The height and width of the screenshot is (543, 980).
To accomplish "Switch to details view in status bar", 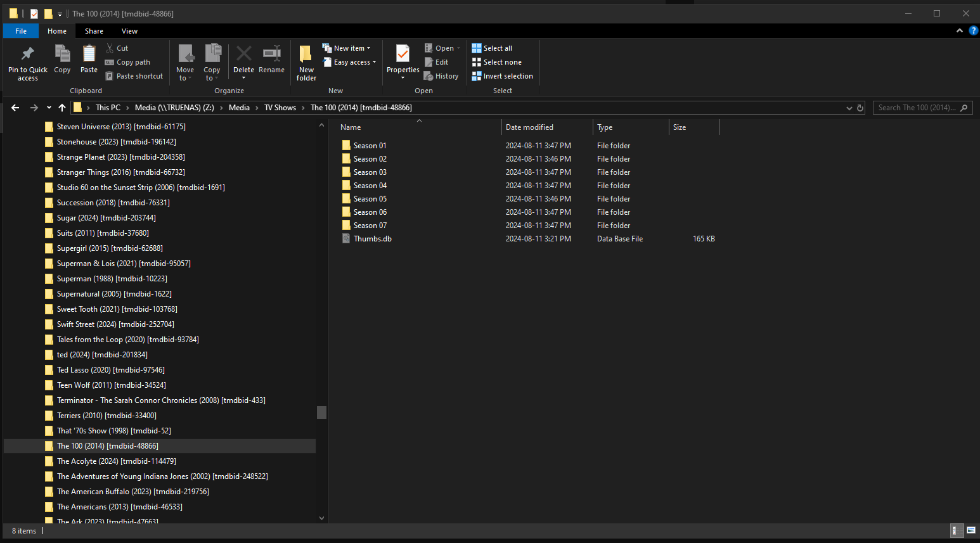I will tap(955, 530).
